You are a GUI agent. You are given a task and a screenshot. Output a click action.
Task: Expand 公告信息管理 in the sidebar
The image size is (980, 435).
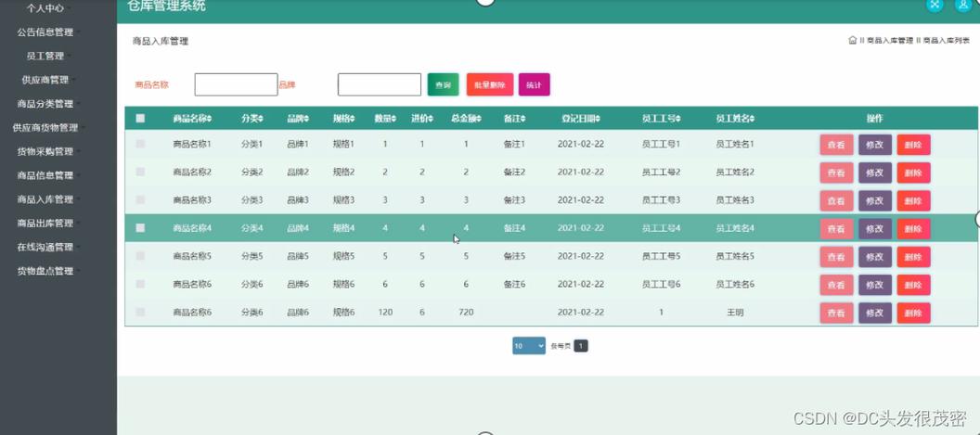45,32
